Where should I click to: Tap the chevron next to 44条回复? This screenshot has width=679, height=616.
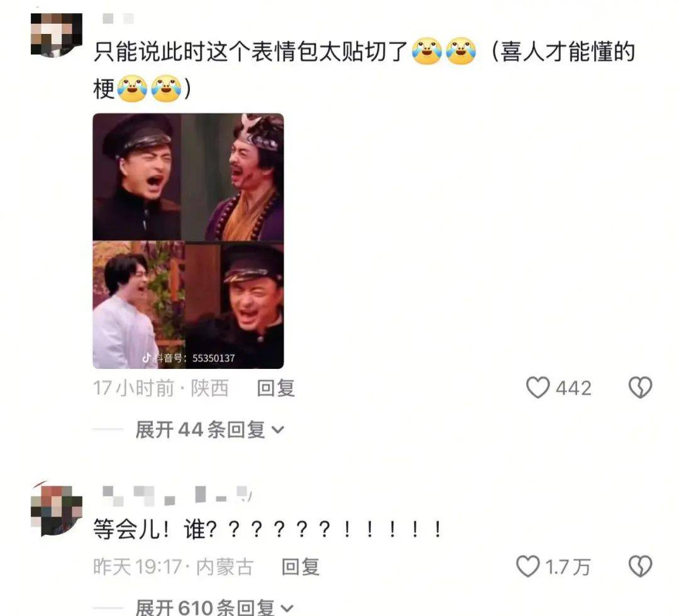click(x=278, y=430)
